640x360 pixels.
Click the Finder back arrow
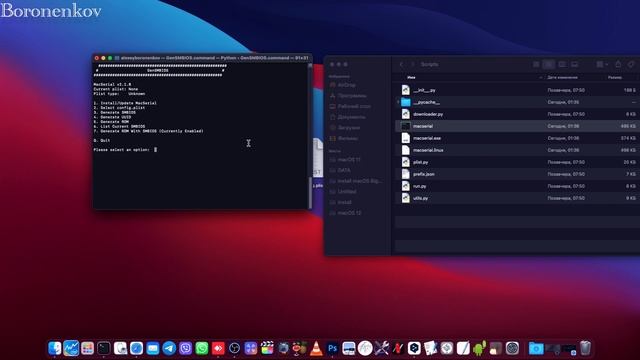pyautogui.click(x=401, y=64)
